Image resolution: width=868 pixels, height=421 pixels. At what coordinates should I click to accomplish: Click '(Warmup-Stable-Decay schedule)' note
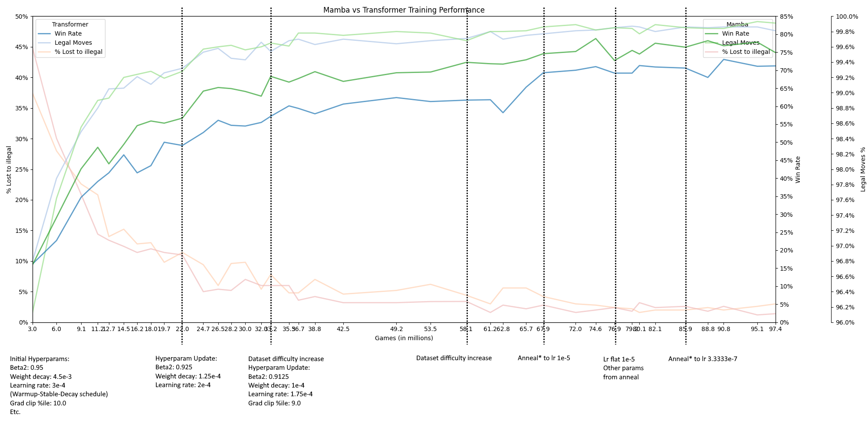point(59,394)
